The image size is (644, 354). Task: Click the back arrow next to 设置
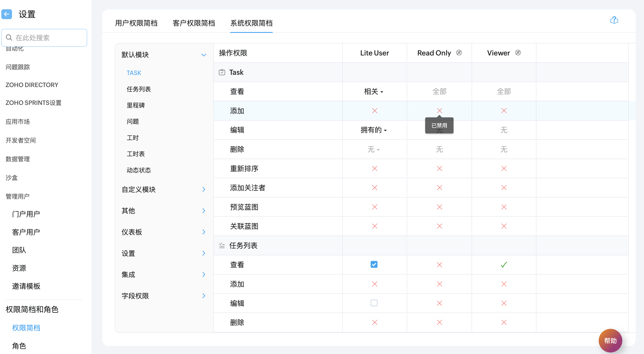coord(7,14)
